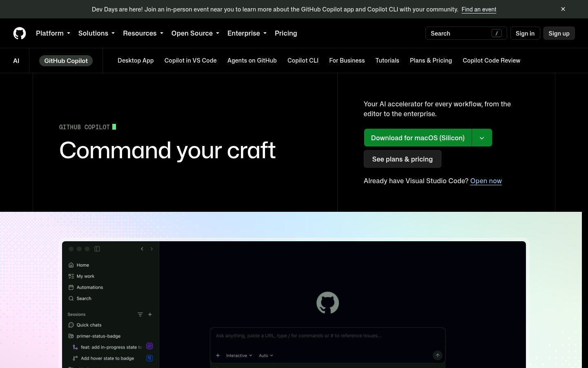The height and width of the screenshot is (368, 588).
Task: Click See plans & pricing button
Action: [x=402, y=159]
